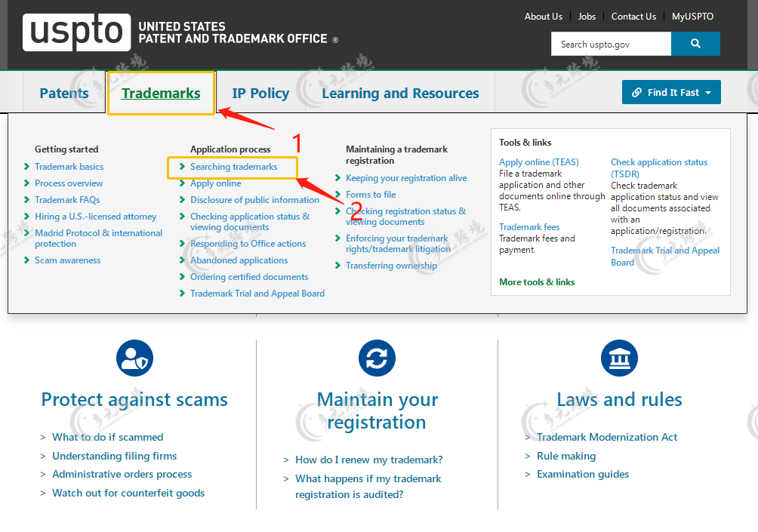Open Examination guides link

click(583, 474)
